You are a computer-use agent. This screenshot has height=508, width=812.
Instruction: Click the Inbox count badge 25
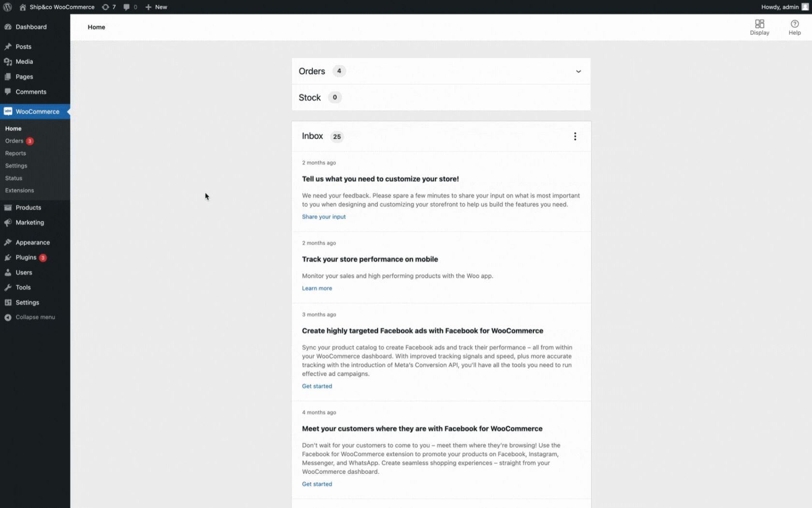tap(337, 136)
